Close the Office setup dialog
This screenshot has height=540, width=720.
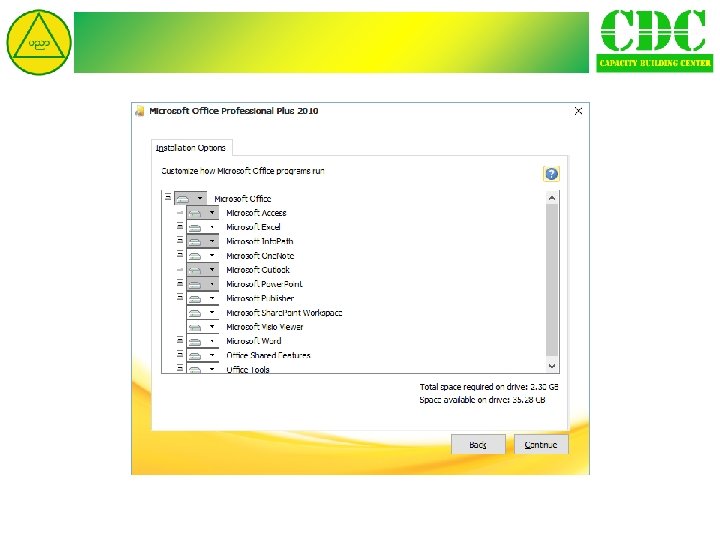[x=578, y=111]
